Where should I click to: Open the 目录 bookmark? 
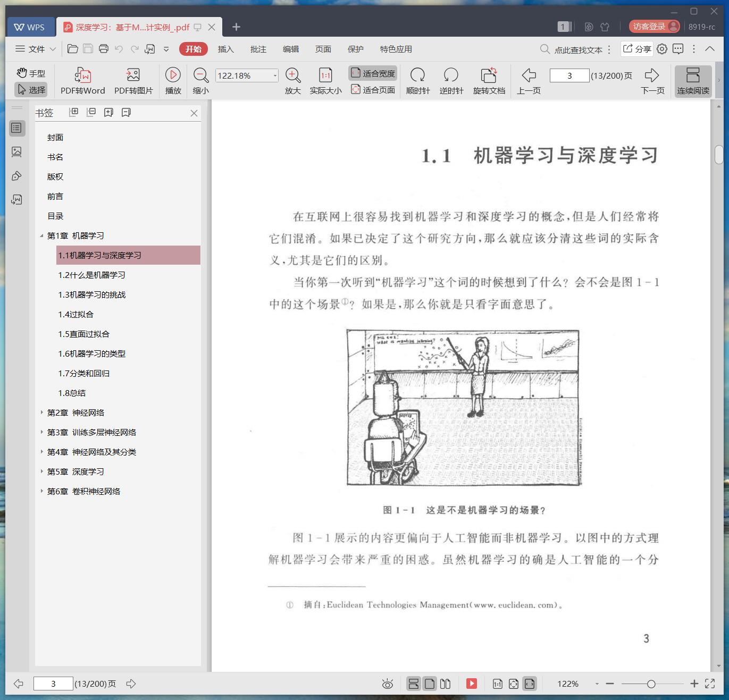click(55, 216)
